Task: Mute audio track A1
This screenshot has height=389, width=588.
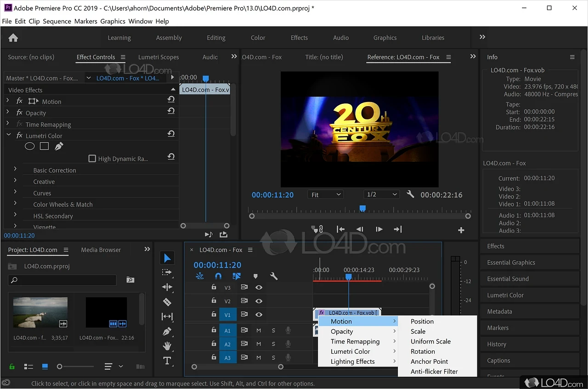Action: coord(259,330)
